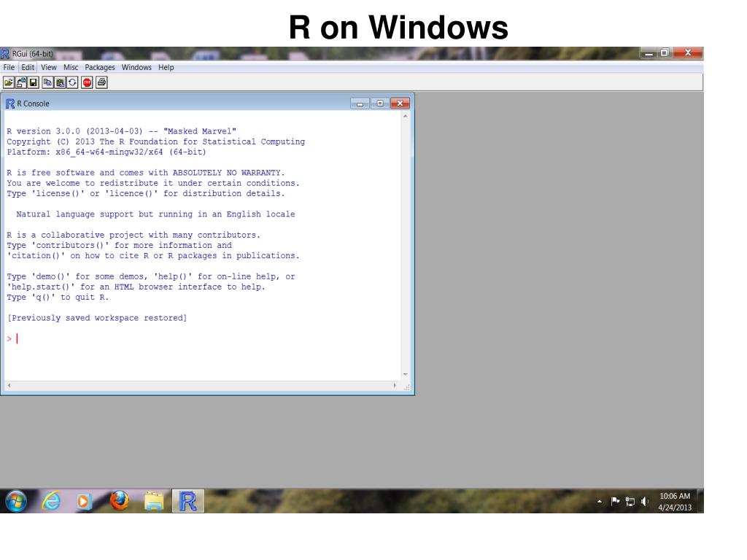This screenshot has height=560, width=747.
Task: Click the console horizontal scrollbar right arrow
Action: (395, 386)
